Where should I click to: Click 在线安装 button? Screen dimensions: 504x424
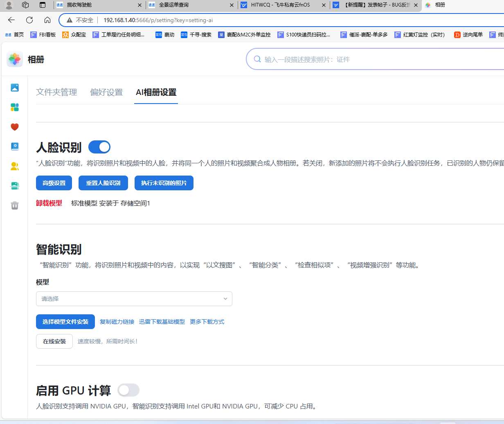click(x=54, y=341)
